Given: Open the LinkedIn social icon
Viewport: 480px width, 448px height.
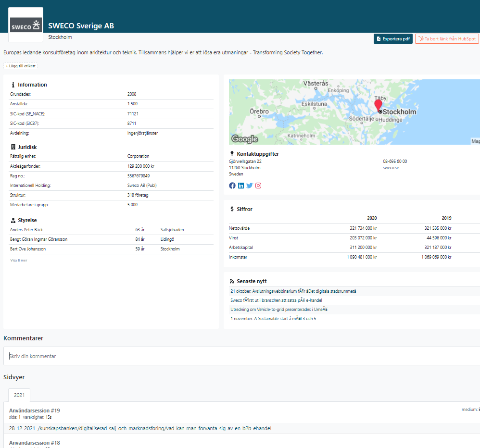Looking at the screenshot, I should 241,186.
